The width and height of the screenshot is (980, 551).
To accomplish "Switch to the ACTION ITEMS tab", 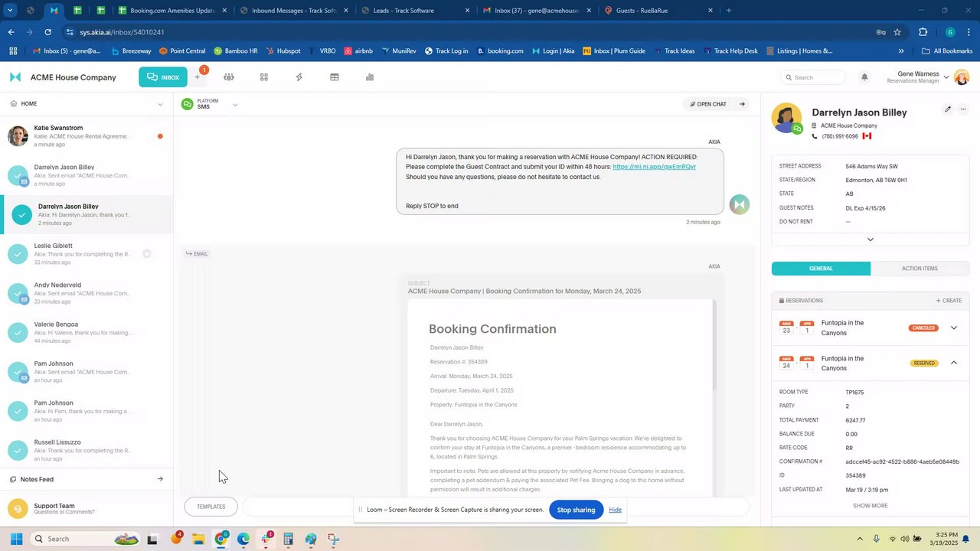I will [920, 269].
